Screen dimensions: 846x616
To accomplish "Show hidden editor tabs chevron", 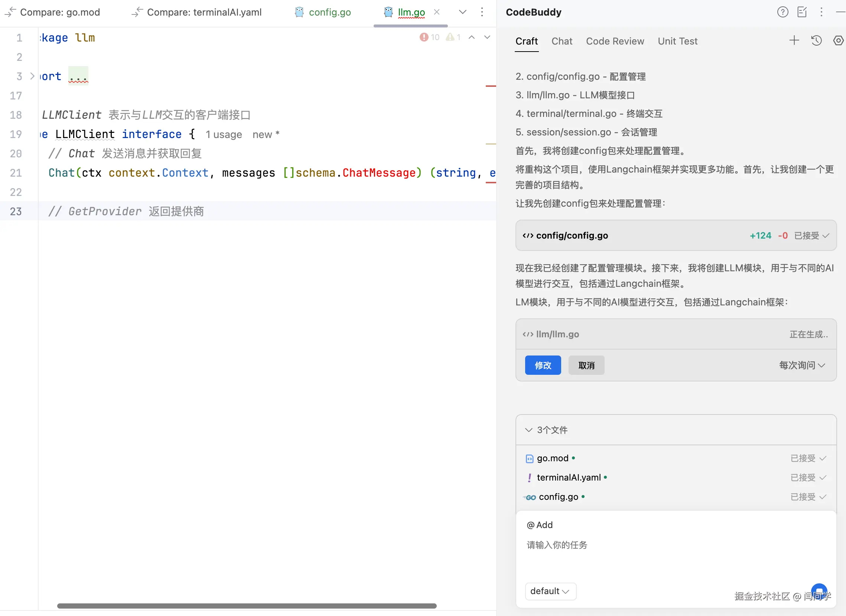I will coord(462,12).
